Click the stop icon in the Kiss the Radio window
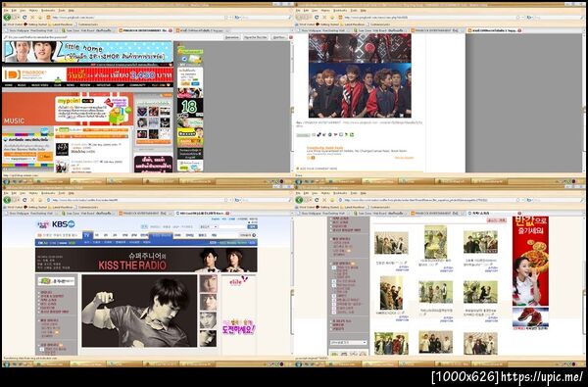Screen dimensions: 588x387 click(x=32, y=200)
